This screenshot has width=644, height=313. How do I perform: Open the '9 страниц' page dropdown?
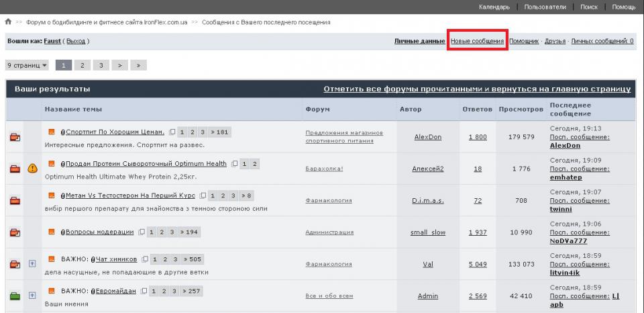point(28,65)
